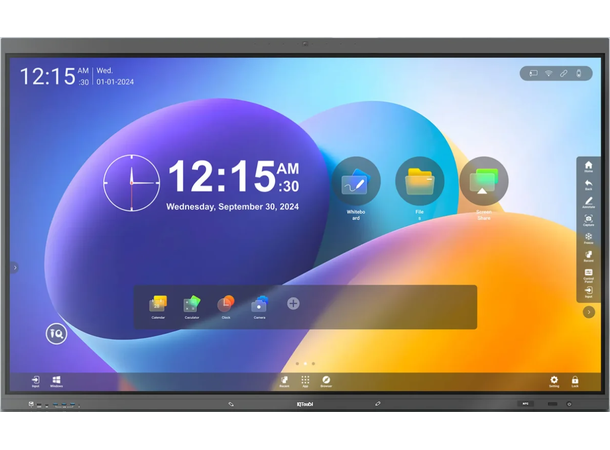The width and height of the screenshot is (610, 450).
Task: Open the search magnifier circle button
Action: 56,334
